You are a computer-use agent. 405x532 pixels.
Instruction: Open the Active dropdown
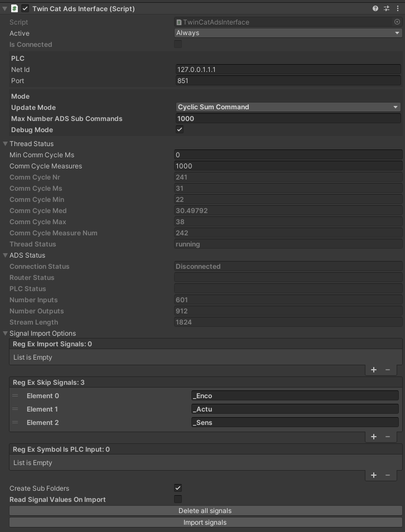coord(288,33)
